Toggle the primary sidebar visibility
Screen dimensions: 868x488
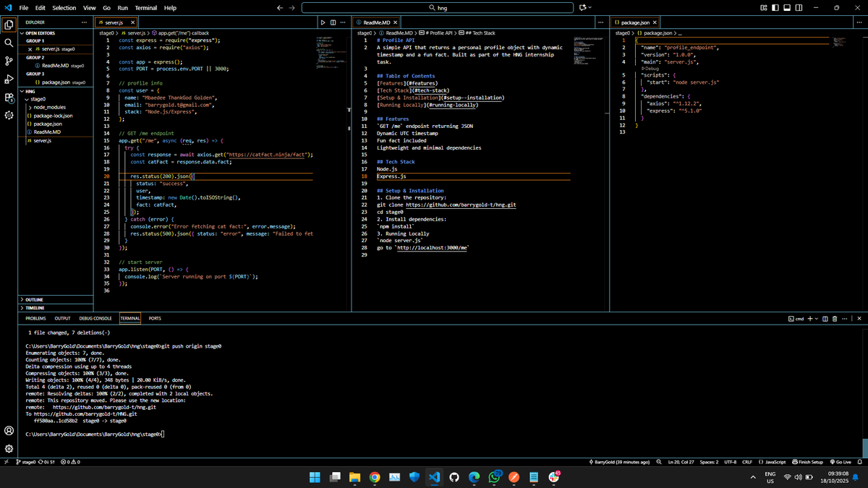tap(775, 7)
